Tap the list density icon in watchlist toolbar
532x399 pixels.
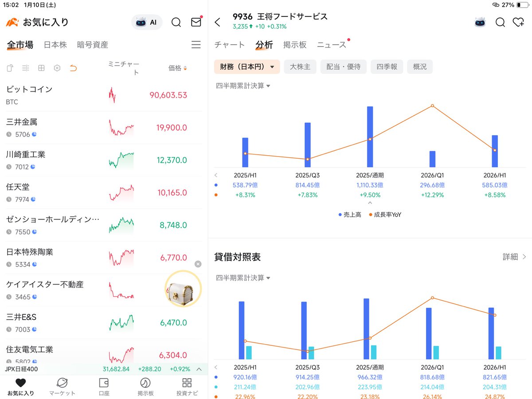[x=26, y=68]
